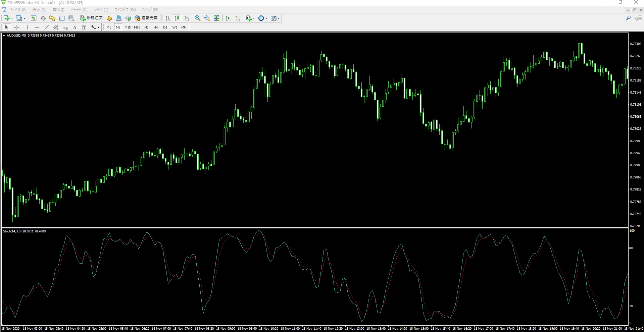Switch to M15 timeframe
The image size is (644, 332).
pos(128,27)
